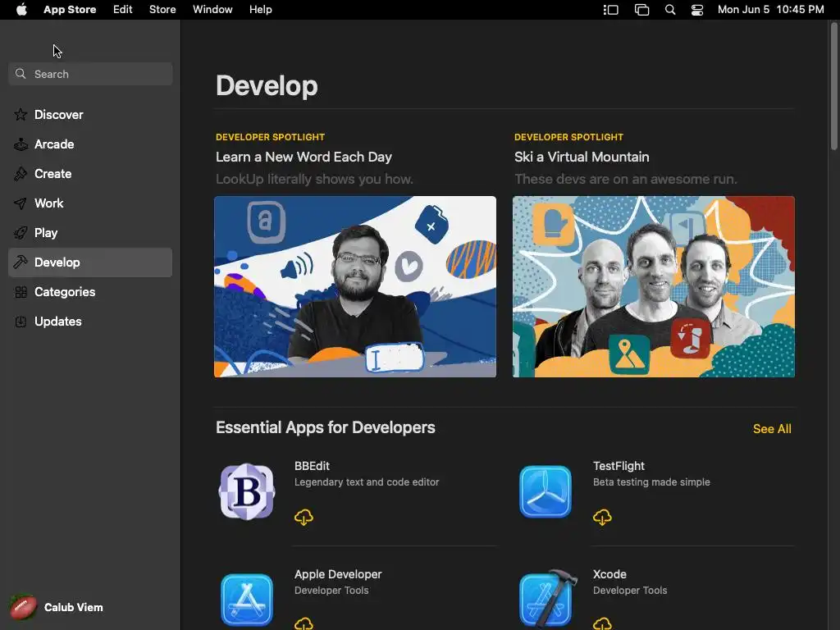Screen dimensions: 840x630
Task: Open Categories in the sidebar
Action: [90, 291]
